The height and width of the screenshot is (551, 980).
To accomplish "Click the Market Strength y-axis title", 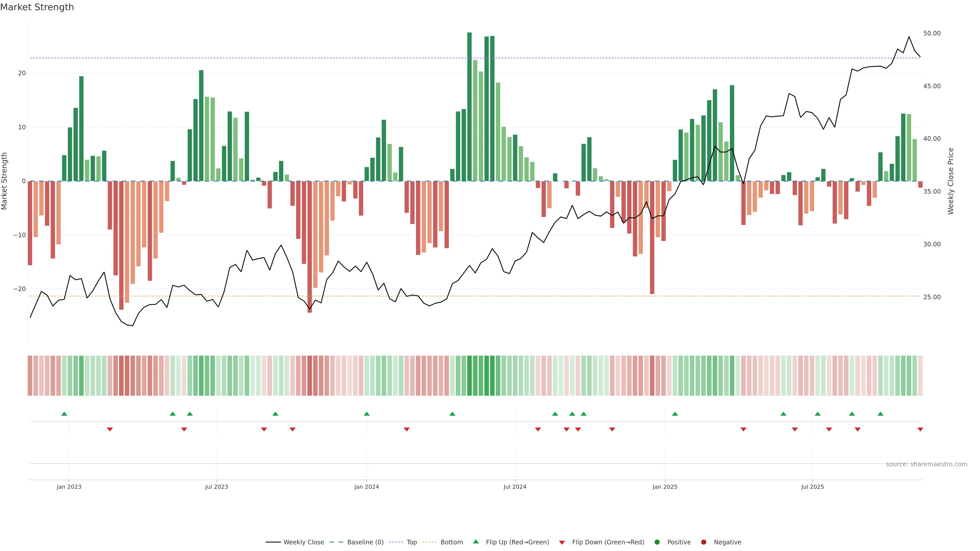I will [x=5, y=181].
